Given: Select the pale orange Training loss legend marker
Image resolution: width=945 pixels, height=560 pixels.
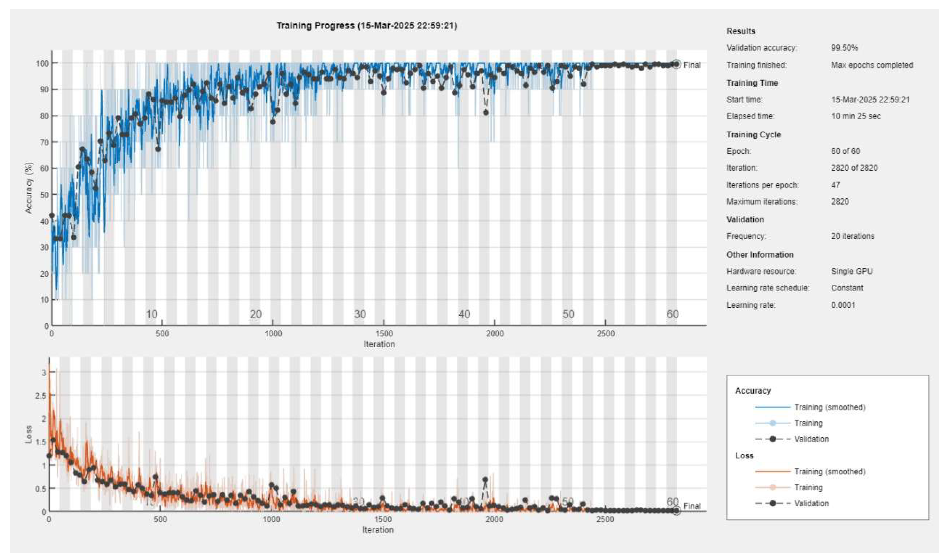Looking at the screenshot, I should [773, 487].
